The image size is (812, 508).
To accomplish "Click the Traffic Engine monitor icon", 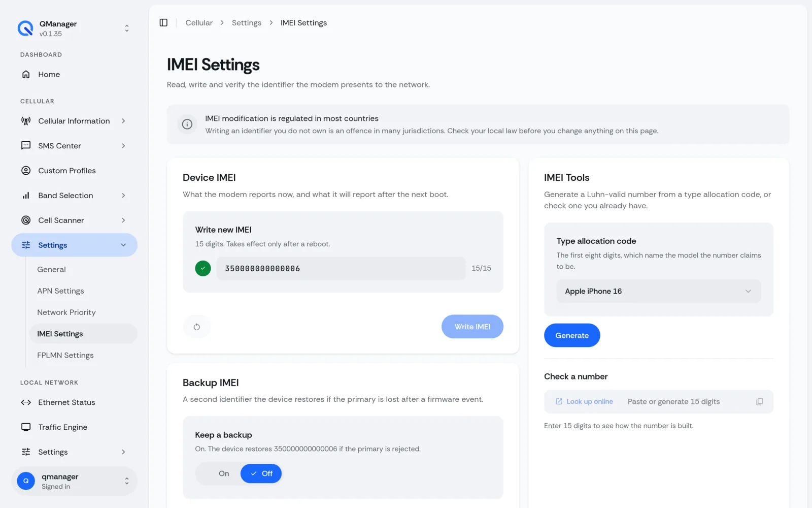I will pos(26,427).
